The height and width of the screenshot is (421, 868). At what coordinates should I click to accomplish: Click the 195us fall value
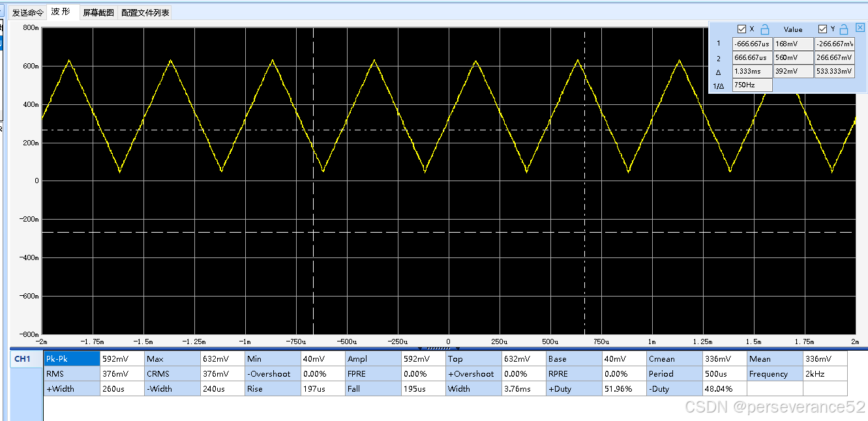[424, 389]
